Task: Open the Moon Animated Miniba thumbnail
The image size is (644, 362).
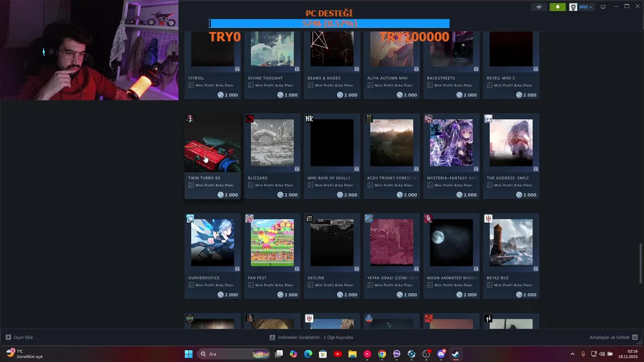Action: click(x=451, y=242)
